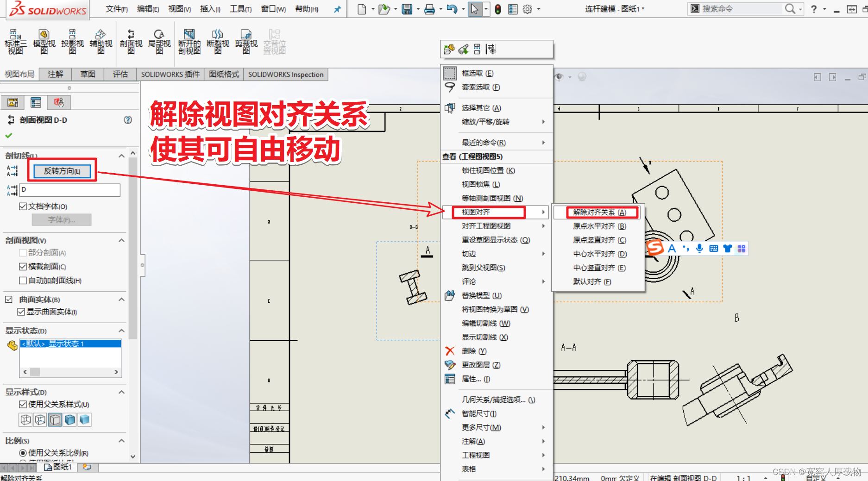Insert a Model View
Viewport: 868px width, 481px height.
44,42
